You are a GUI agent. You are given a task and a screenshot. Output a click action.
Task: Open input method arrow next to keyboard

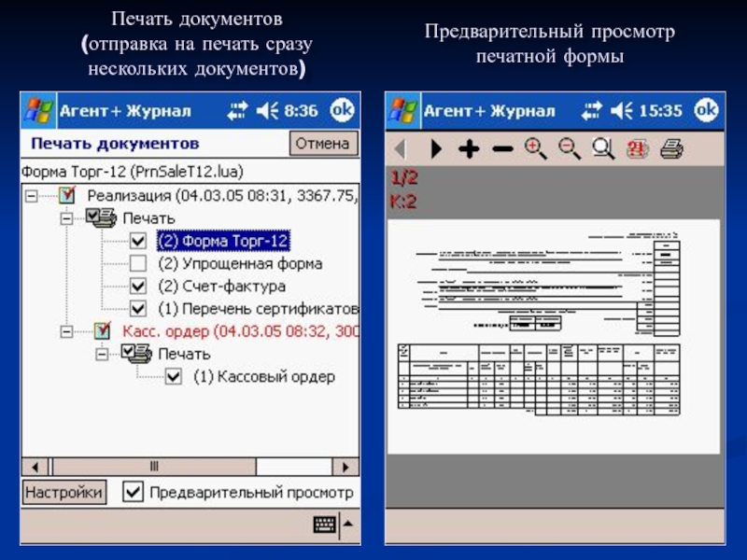click(x=348, y=525)
